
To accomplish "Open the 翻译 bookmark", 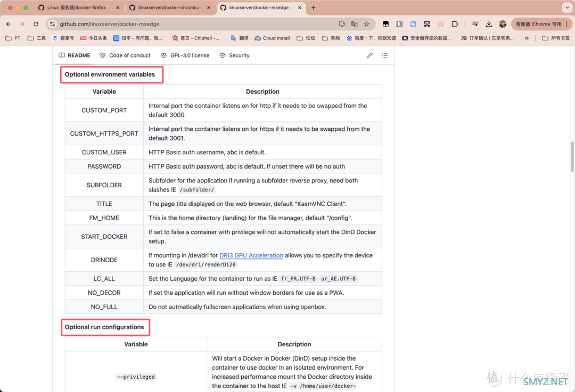I will click(240, 38).
